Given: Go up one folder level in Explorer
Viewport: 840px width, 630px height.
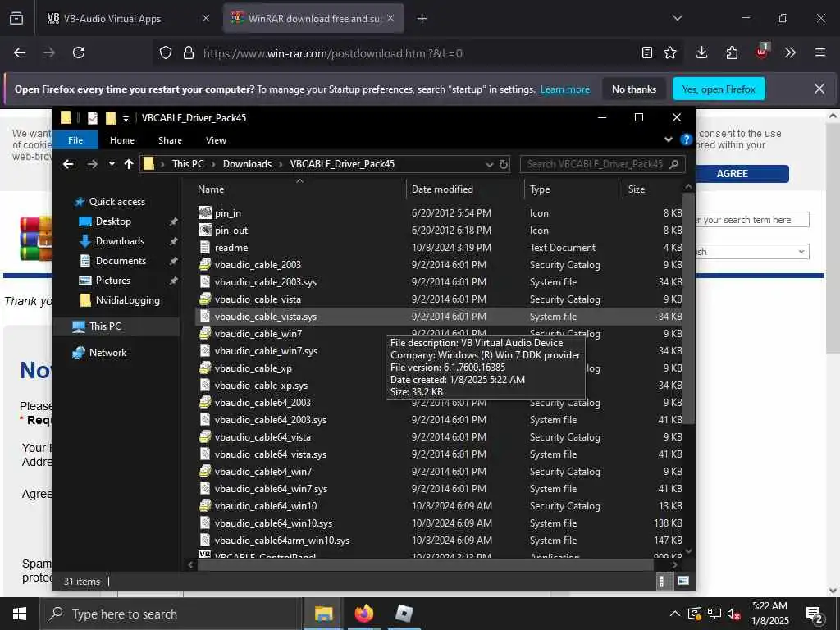Looking at the screenshot, I should (129, 164).
